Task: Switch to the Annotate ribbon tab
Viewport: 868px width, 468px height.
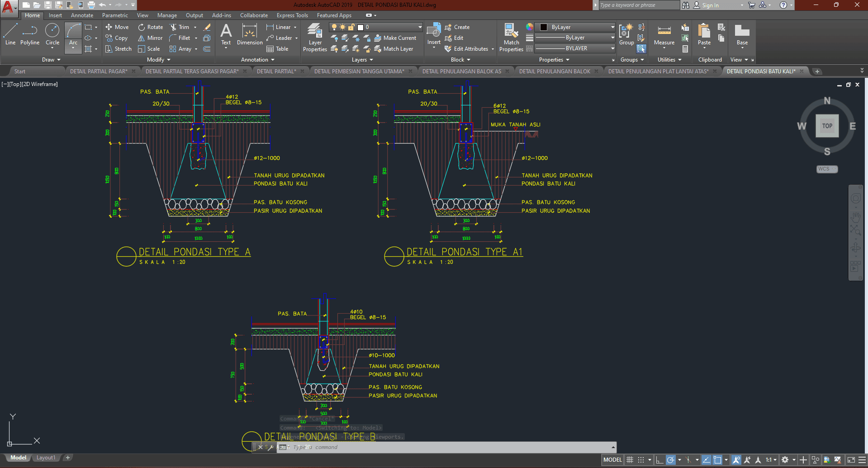Action: [x=82, y=15]
